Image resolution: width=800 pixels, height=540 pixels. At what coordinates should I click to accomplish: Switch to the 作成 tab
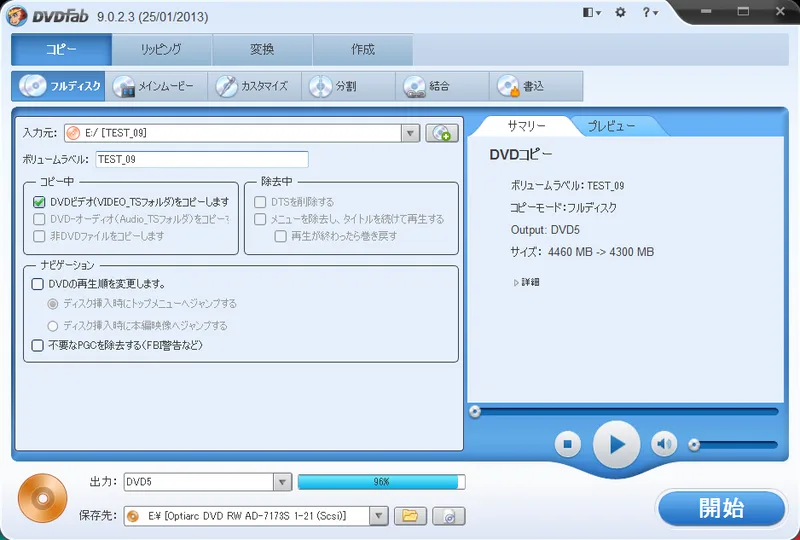[x=363, y=49]
